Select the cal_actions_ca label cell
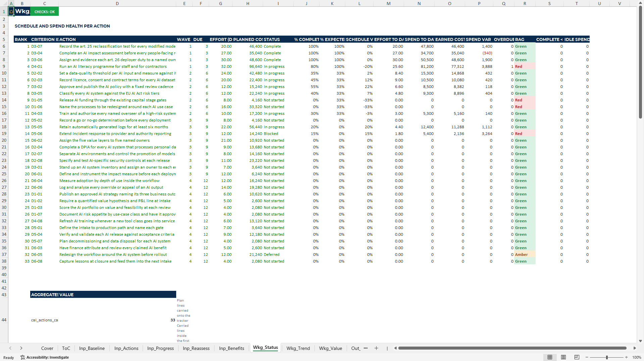The height and width of the screenshot is (361, 644). pyautogui.click(x=44, y=320)
